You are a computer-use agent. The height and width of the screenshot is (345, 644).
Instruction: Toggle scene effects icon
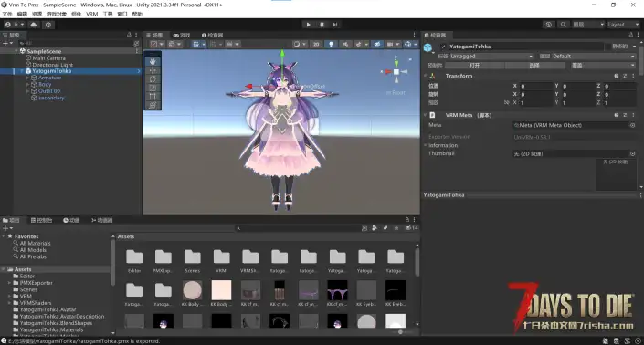click(359, 45)
